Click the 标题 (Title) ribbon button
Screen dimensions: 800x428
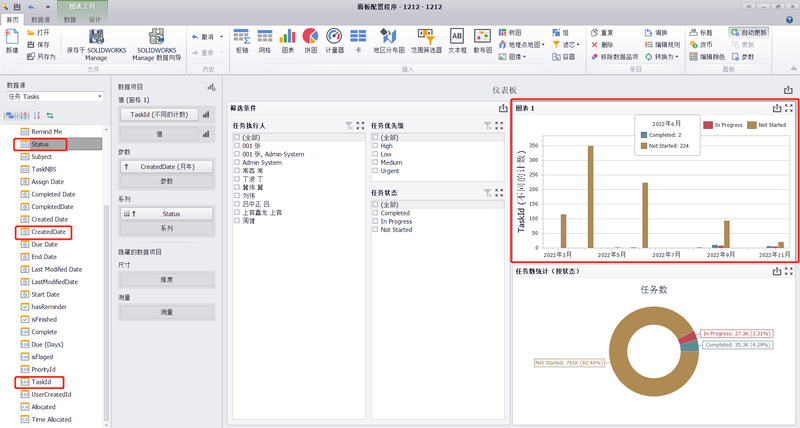[701, 33]
